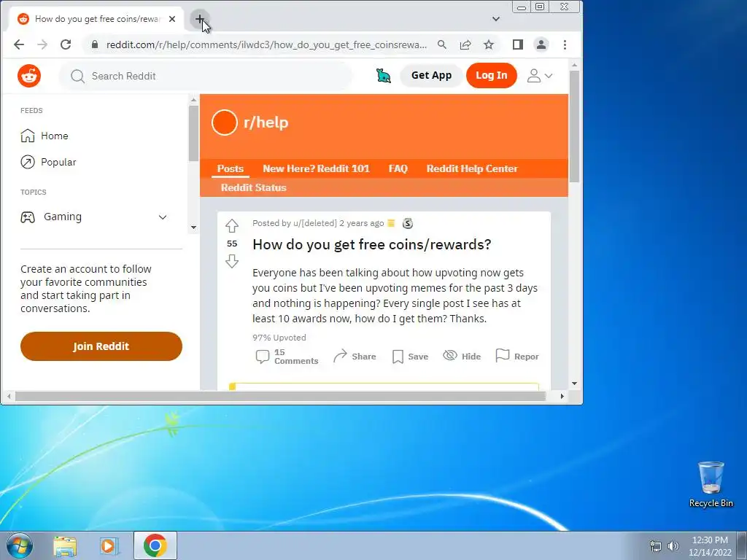Share this page using address bar icon
This screenshot has height=560, width=747.
pyautogui.click(x=465, y=44)
